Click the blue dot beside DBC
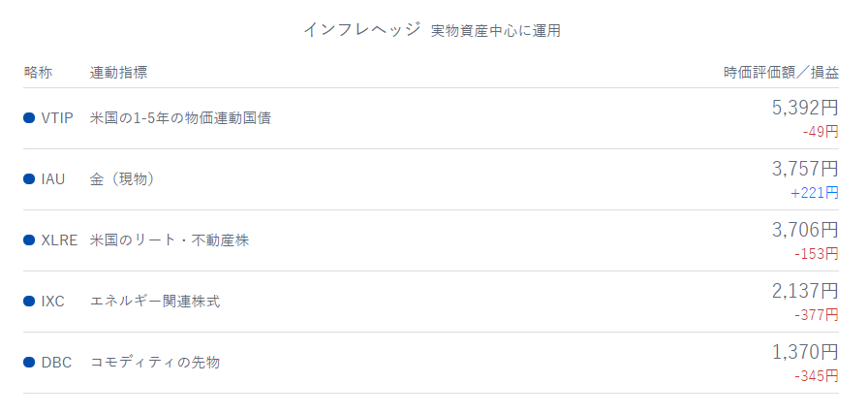This screenshot has width=868, height=415. pos(29,363)
